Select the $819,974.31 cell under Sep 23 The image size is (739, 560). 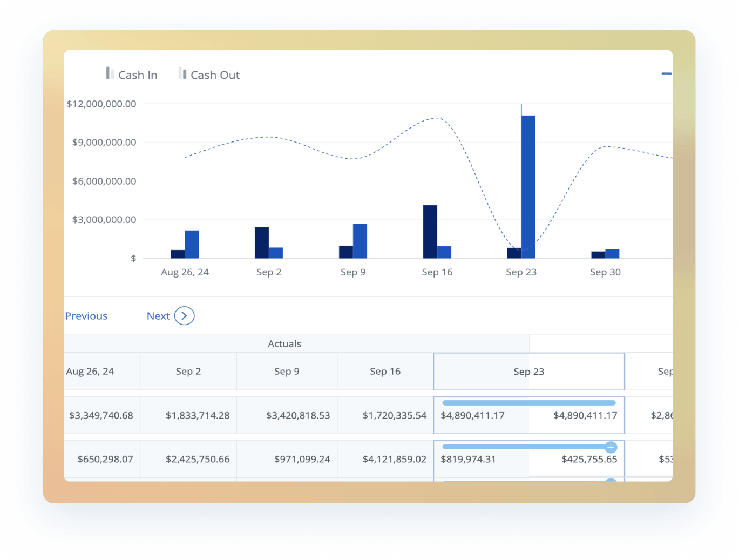(x=472, y=459)
